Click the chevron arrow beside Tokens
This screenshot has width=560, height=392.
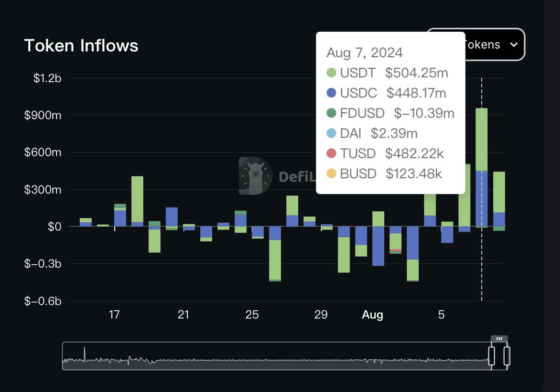[x=513, y=45]
